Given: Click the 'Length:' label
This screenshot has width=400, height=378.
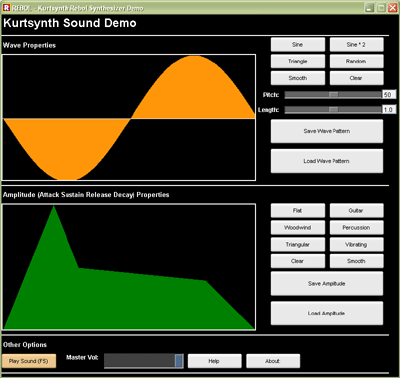Looking at the screenshot, I should pyautogui.click(x=269, y=110).
